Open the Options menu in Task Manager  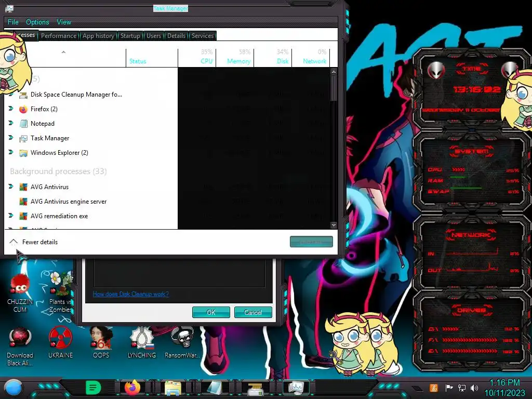[x=37, y=22]
